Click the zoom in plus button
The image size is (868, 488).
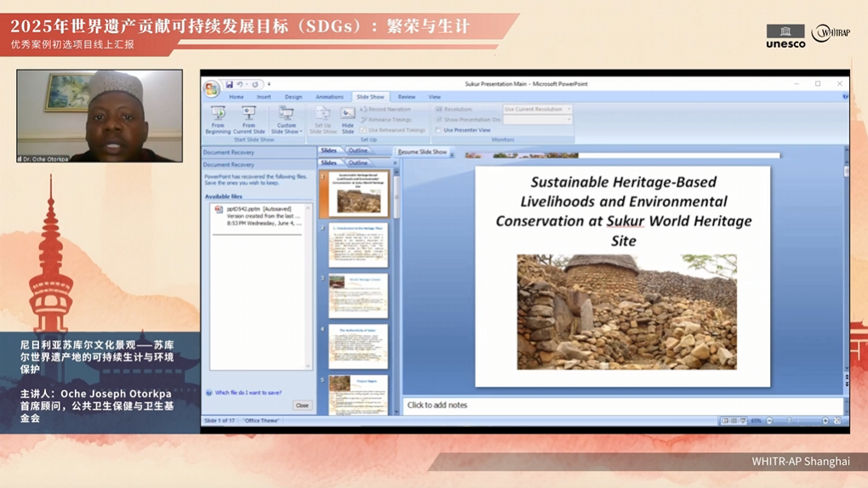[825, 421]
